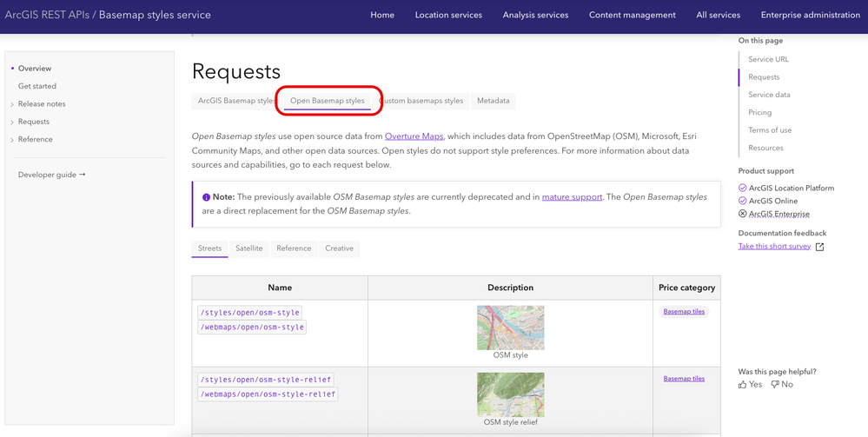Click the ArcGIS Enterprise unsupported X icon
This screenshot has width=868, height=437.
click(x=742, y=214)
